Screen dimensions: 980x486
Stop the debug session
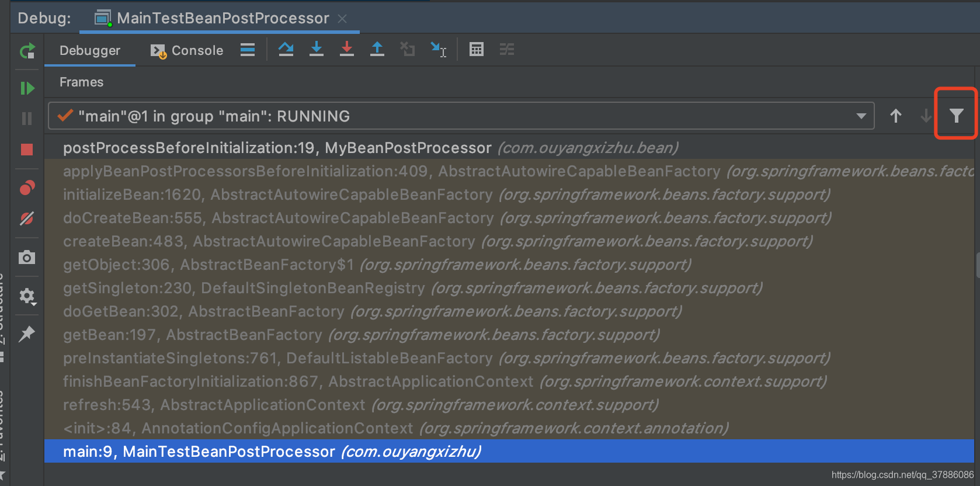pyautogui.click(x=27, y=150)
